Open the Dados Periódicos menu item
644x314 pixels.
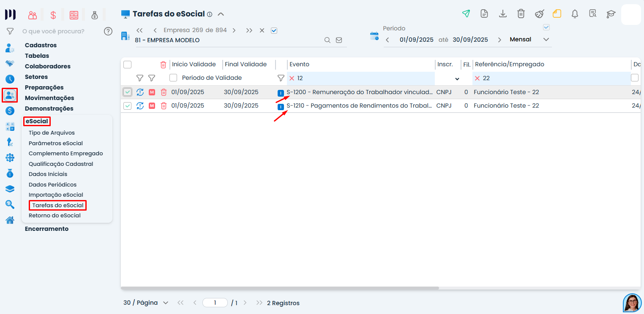[x=53, y=184]
